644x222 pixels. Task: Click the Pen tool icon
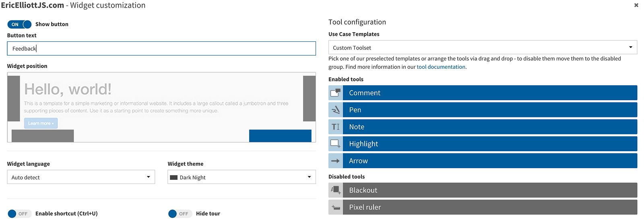[x=336, y=110]
